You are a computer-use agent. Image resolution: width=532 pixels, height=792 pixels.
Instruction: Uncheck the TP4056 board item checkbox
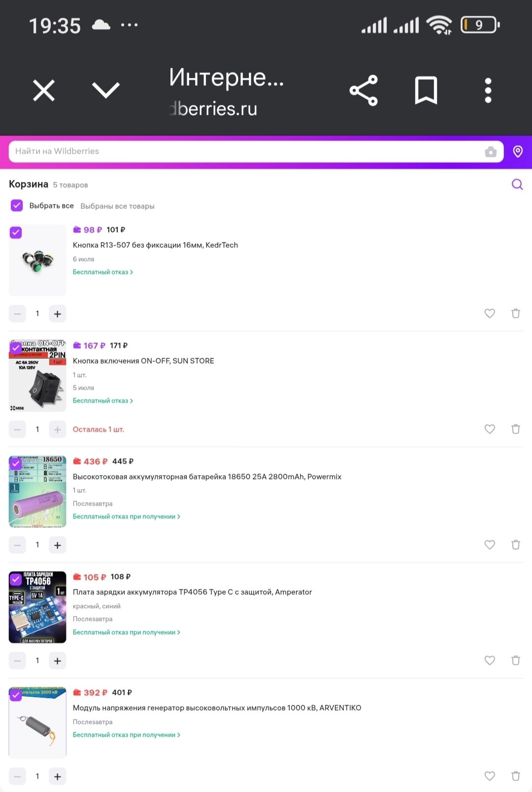pyautogui.click(x=16, y=579)
